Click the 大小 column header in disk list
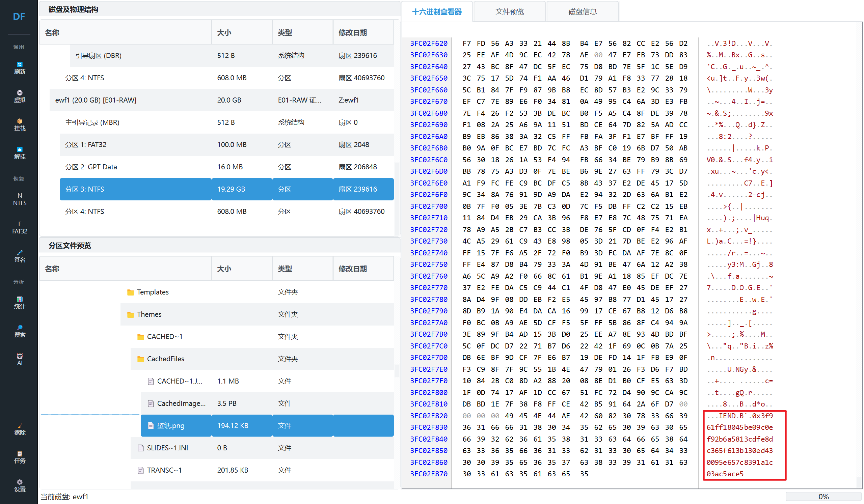The height and width of the screenshot is (504, 864). [x=224, y=32]
